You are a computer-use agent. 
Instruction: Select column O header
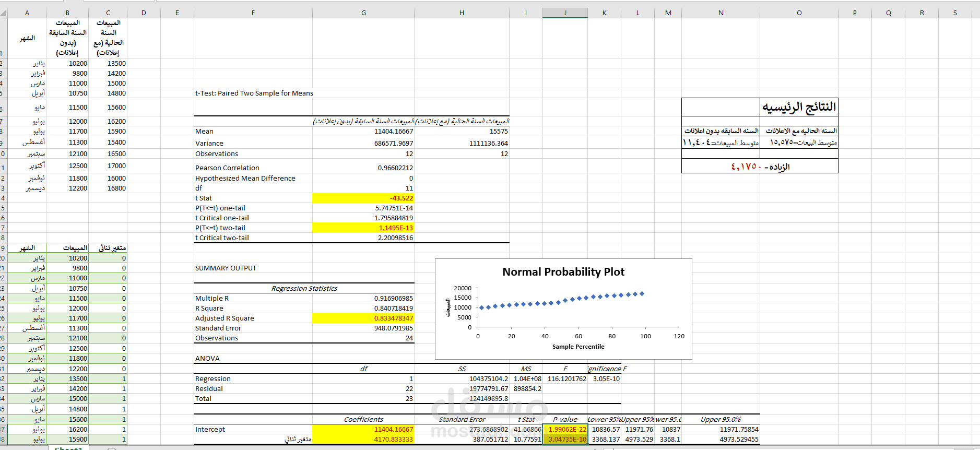(799, 13)
